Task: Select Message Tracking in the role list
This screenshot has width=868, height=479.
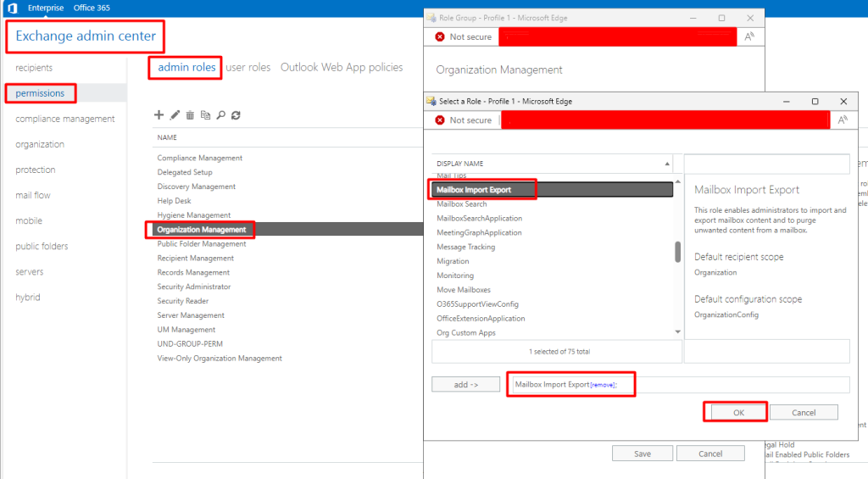Action: (465, 247)
